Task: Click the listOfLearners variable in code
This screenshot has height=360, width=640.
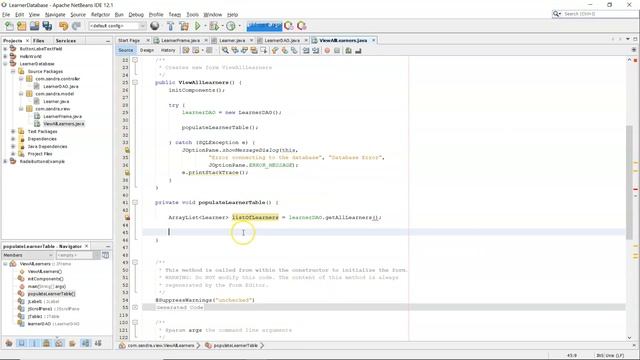Action: (x=255, y=217)
